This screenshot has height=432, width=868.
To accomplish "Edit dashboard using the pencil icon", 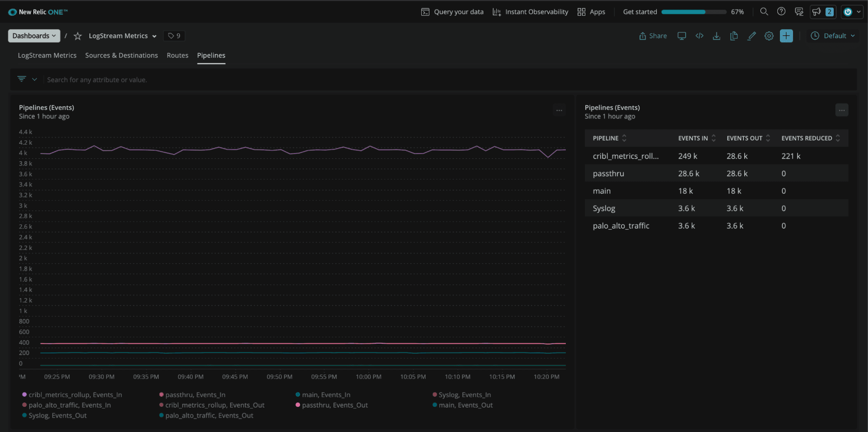I will (752, 36).
